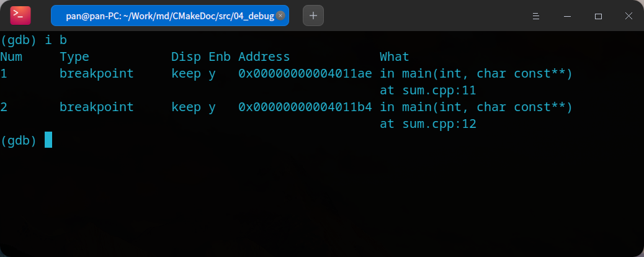Click the Enb column header
The width and height of the screenshot is (644, 257).
pyautogui.click(x=220, y=56)
